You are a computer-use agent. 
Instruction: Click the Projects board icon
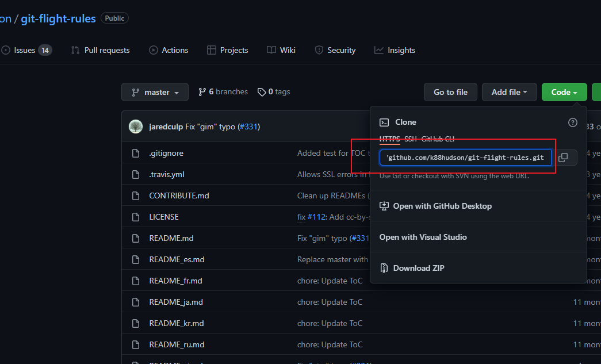tap(212, 50)
